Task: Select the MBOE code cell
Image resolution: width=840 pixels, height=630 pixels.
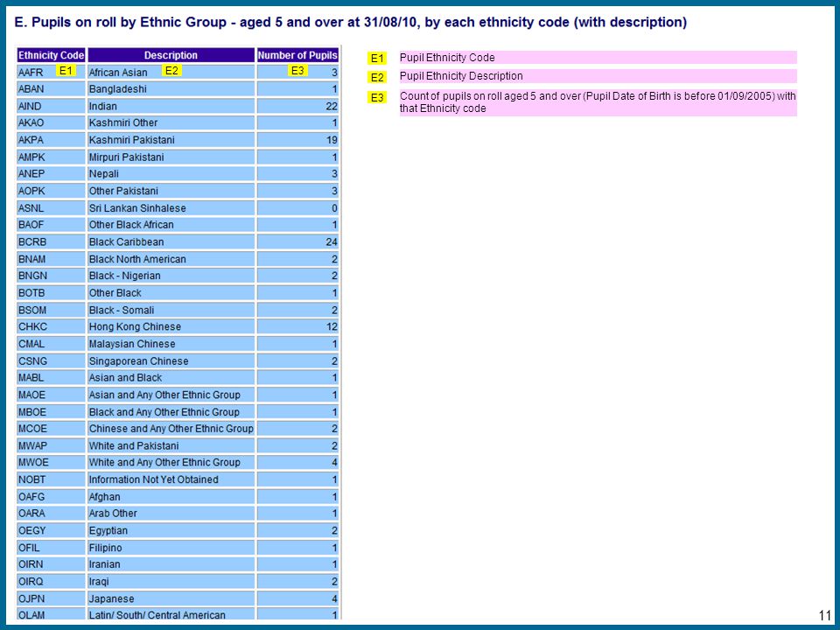Action: point(51,411)
